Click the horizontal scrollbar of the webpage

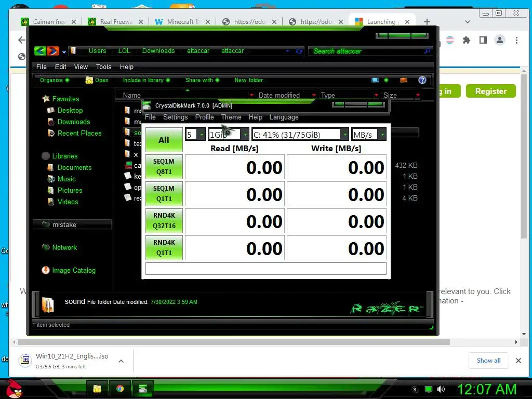click(x=234, y=342)
